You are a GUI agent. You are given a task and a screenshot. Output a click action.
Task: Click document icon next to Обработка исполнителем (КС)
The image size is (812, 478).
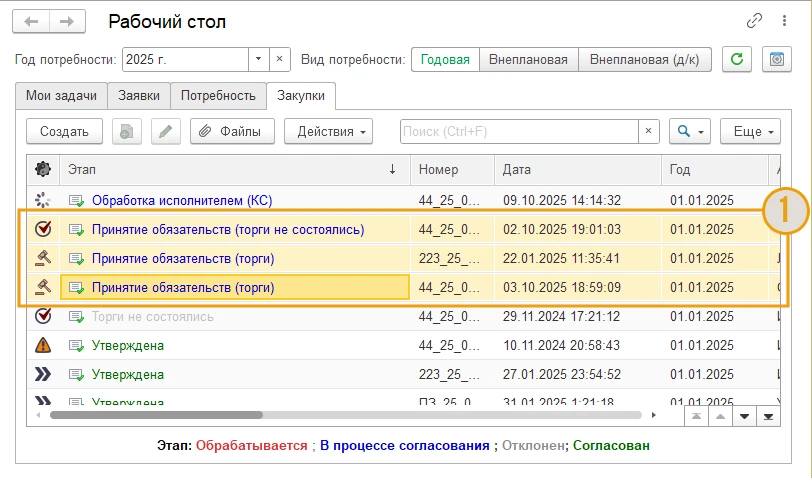tap(77, 200)
